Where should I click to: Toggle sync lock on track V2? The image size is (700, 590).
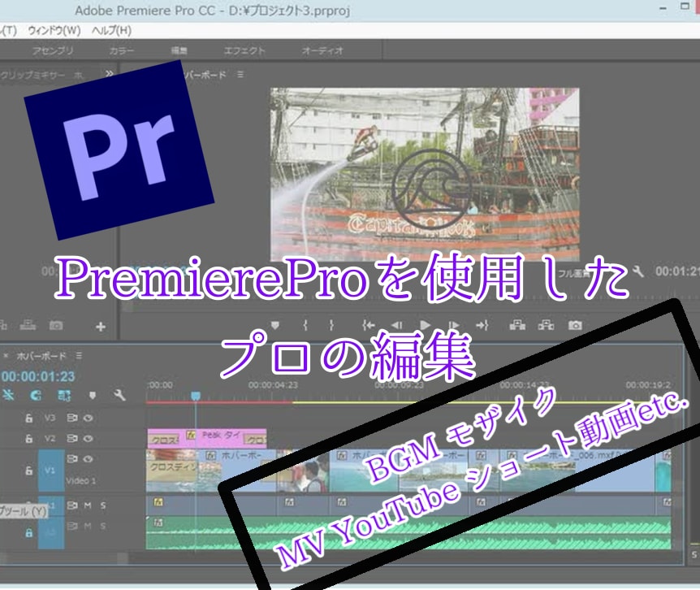tap(72, 439)
